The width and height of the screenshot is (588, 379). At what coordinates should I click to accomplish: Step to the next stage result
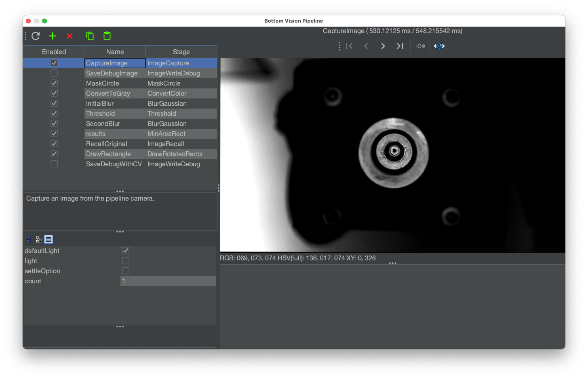click(383, 46)
